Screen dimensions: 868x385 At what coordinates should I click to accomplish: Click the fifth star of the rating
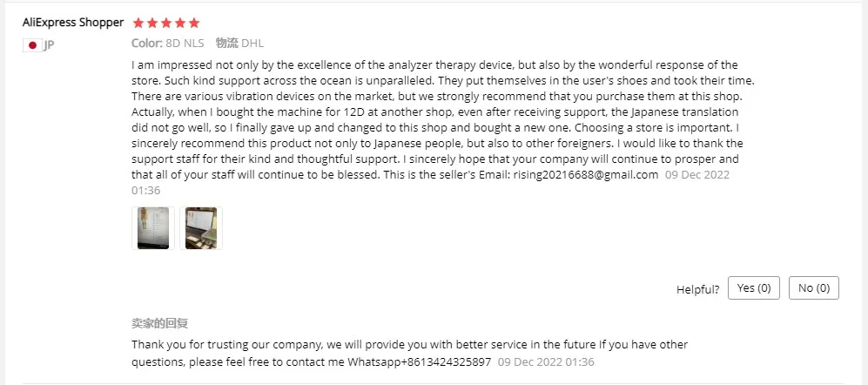pyautogui.click(x=193, y=23)
